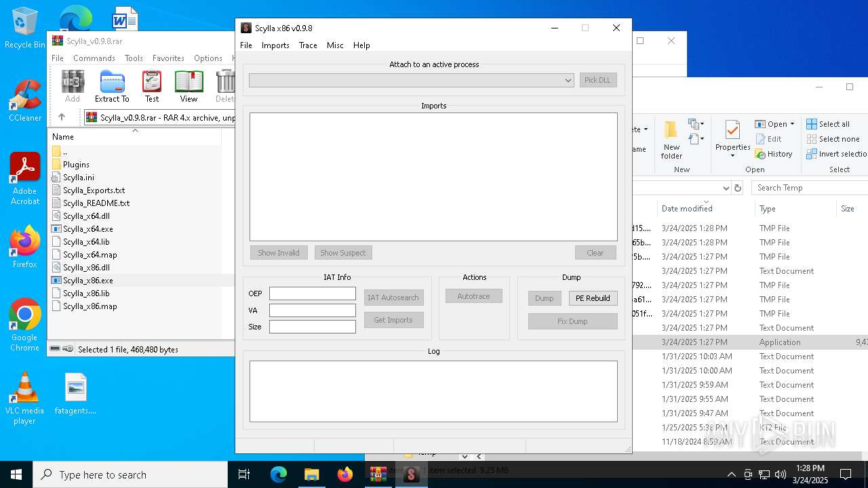Click the WinRAR View icon
Image resolution: width=868 pixels, height=488 pixels.
click(189, 86)
